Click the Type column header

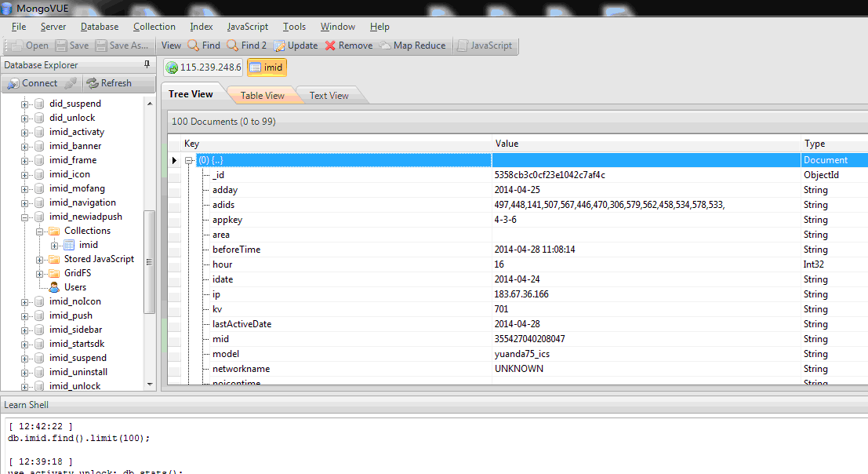tap(834, 144)
